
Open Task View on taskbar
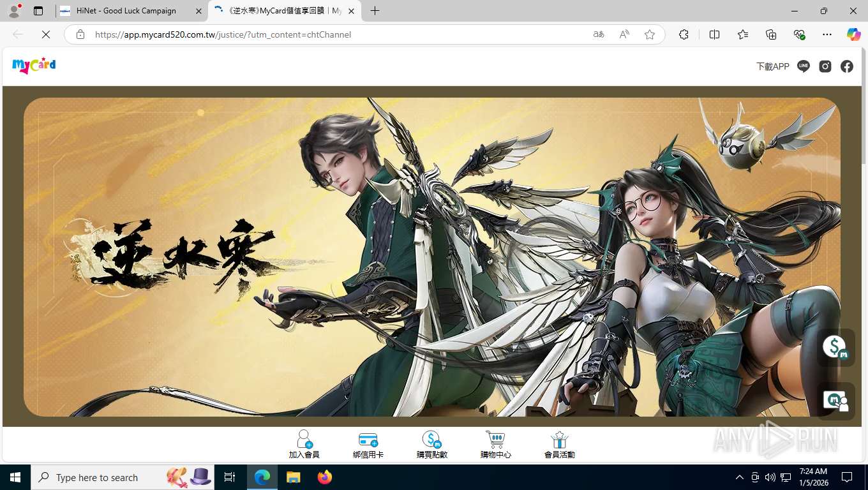coord(230,477)
